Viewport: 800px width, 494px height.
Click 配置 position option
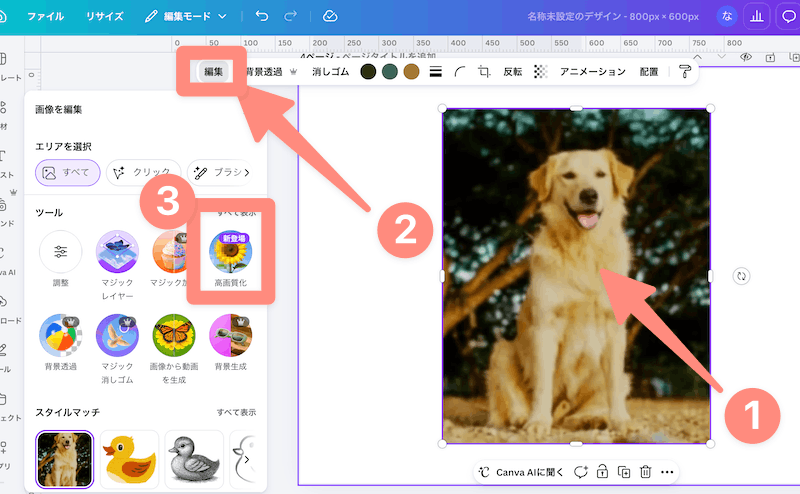[649, 72]
